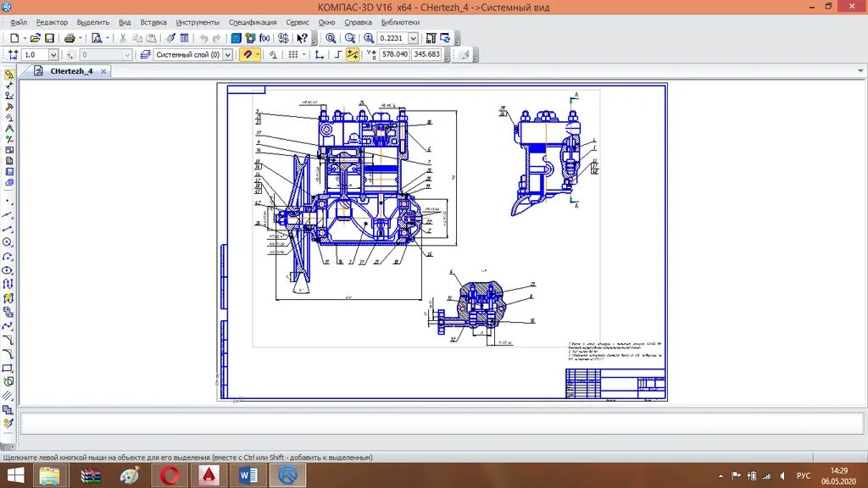The width and height of the screenshot is (868, 488).
Task: Click the Y coordinate field 345.683
Action: 426,54
